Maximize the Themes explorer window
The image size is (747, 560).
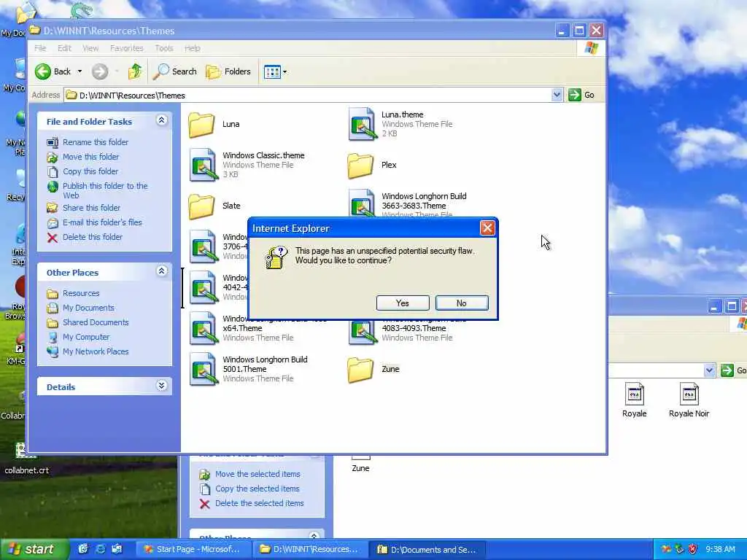pyautogui.click(x=578, y=31)
